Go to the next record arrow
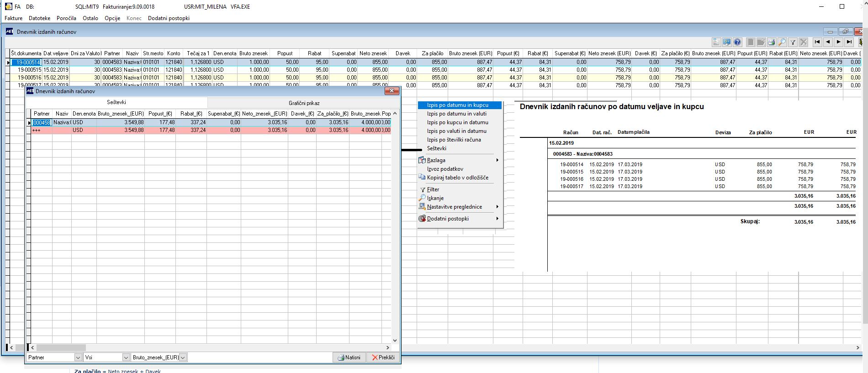Image resolution: width=868 pixels, height=373 pixels. pyautogui.click(x=839, y=42)
